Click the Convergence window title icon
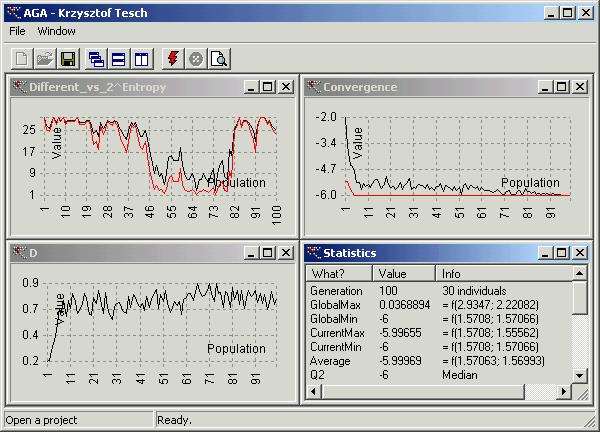Screen dimensions: 600x432 [313, 86]
